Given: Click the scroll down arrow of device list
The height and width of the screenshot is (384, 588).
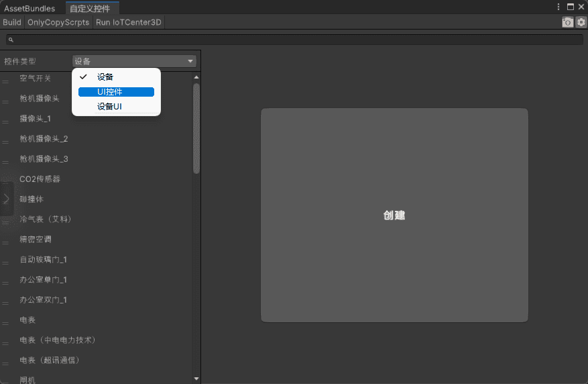Looking at the screenshot, I should 196,379.
